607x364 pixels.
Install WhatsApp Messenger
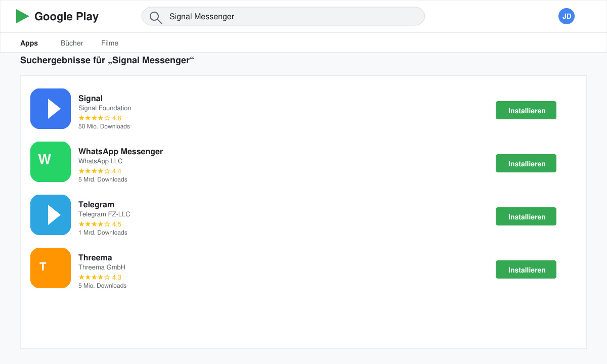coord(526,163)
